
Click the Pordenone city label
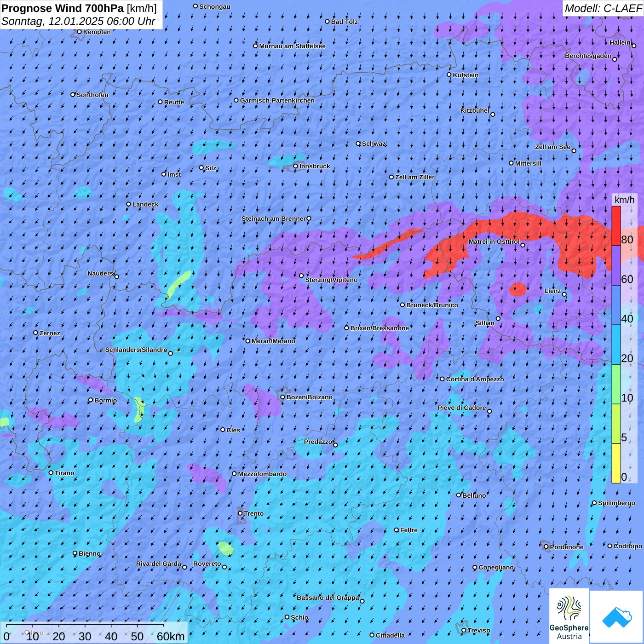click(x=567, y=547)
